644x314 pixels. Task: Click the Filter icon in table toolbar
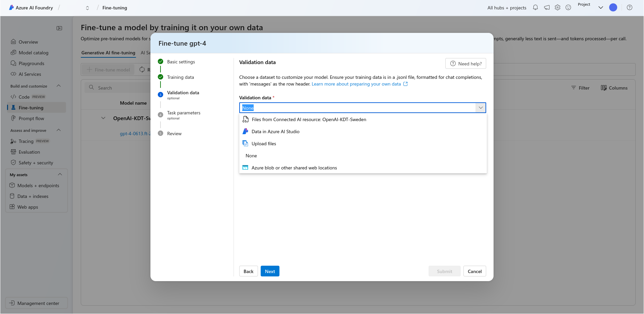coord(574,88)
